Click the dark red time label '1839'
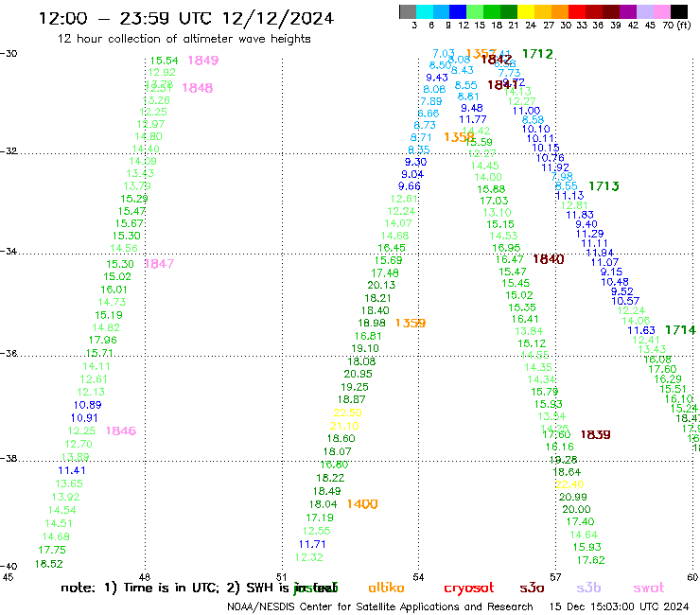The width and height of the screenshot is (700, 615). (x=596, y=434)
